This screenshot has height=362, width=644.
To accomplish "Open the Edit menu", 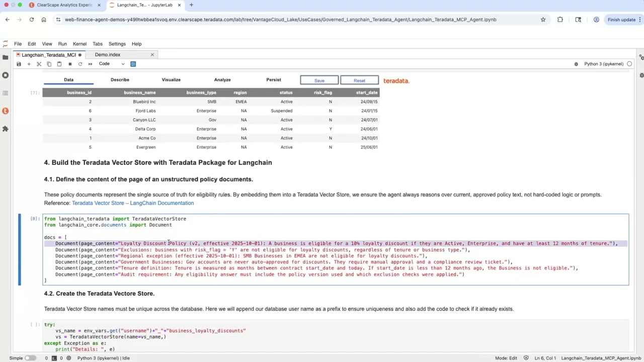I will pos(32,44).
